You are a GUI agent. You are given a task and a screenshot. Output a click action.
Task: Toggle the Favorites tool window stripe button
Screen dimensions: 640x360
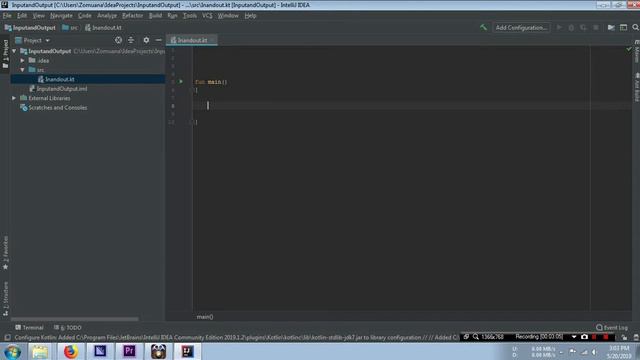tap(5, 253)
